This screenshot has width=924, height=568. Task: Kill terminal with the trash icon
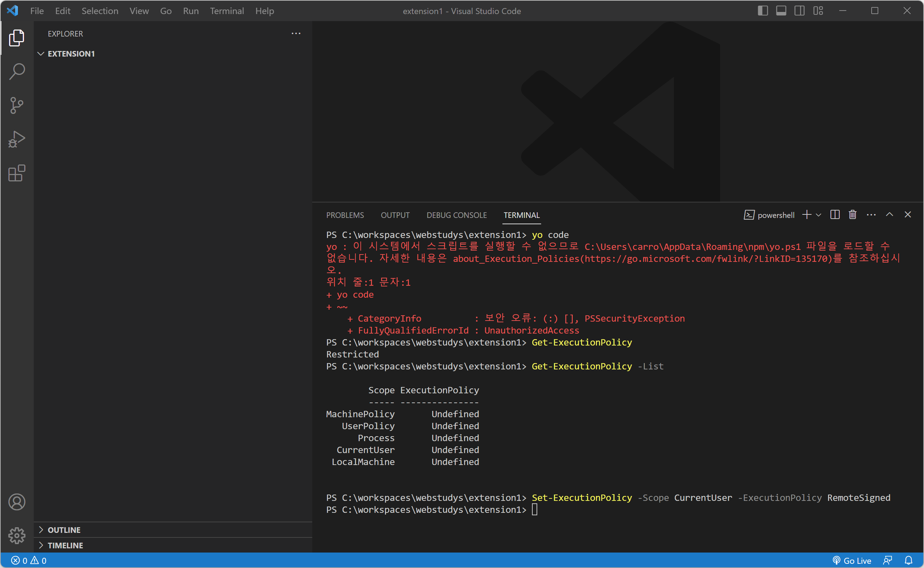852,214
